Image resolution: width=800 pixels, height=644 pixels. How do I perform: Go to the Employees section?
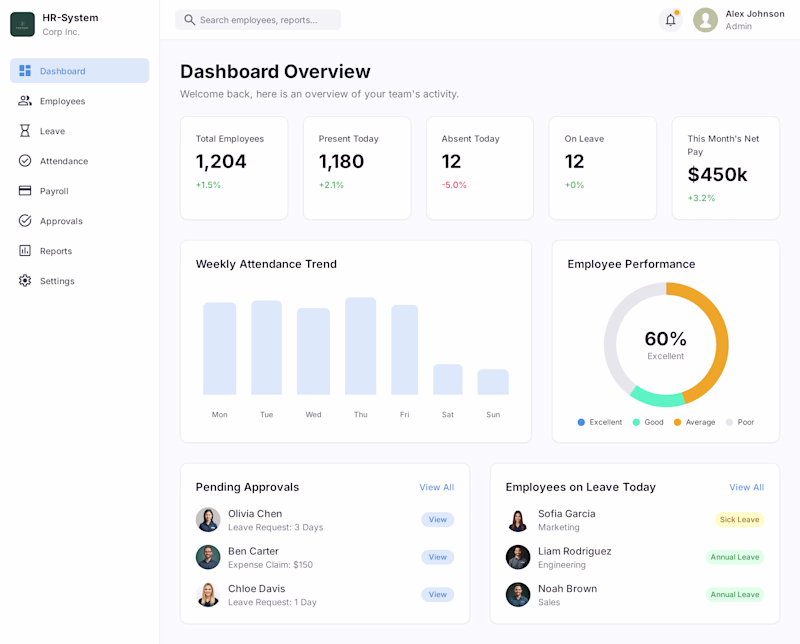point(80,101)
